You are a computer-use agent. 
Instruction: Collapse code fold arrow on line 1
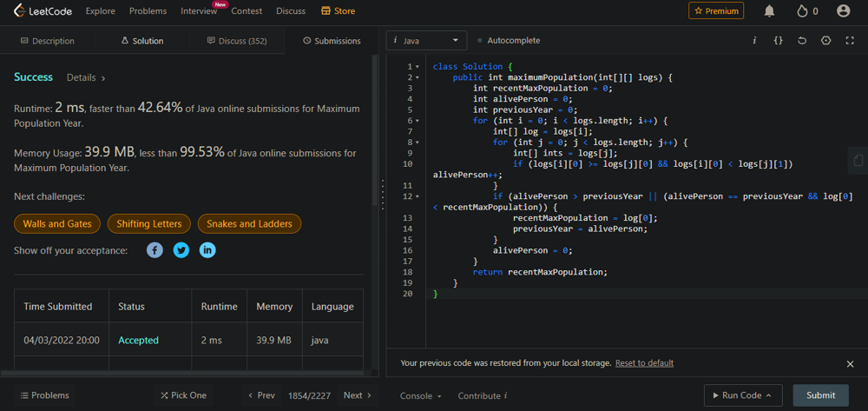418,66
